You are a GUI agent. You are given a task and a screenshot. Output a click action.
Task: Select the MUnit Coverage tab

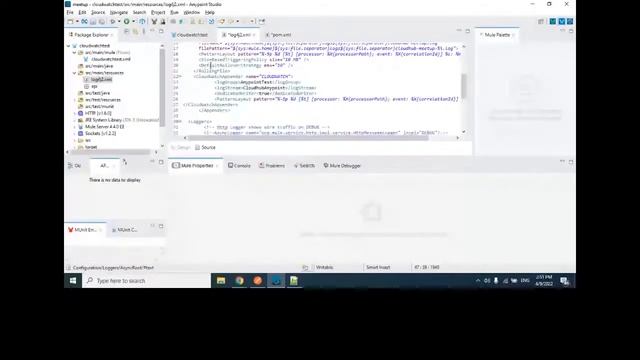pos(125,230)
